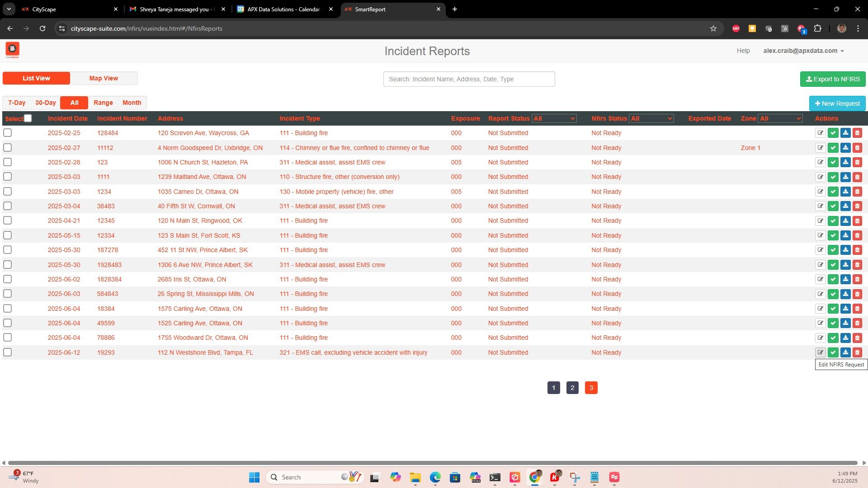Click the Search Incident input field
Viewport: 868px width, 488px height.
469,79
